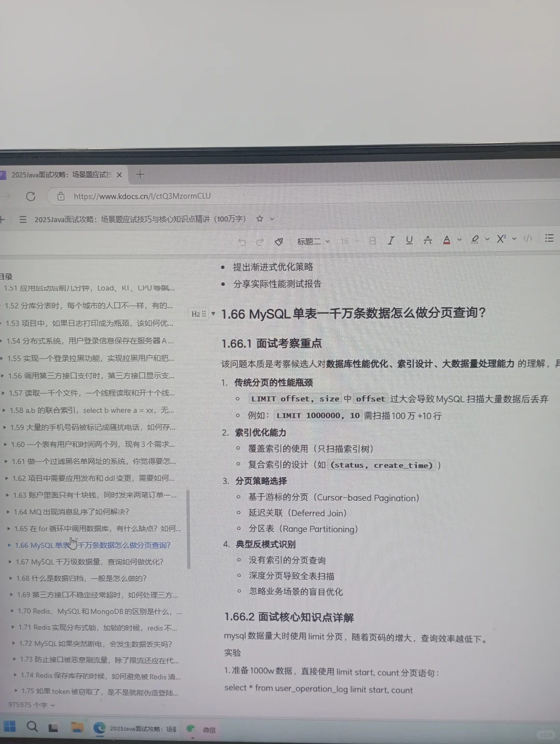Open outline item 1.52 分库分表时
560x744 pixels.
89,306
